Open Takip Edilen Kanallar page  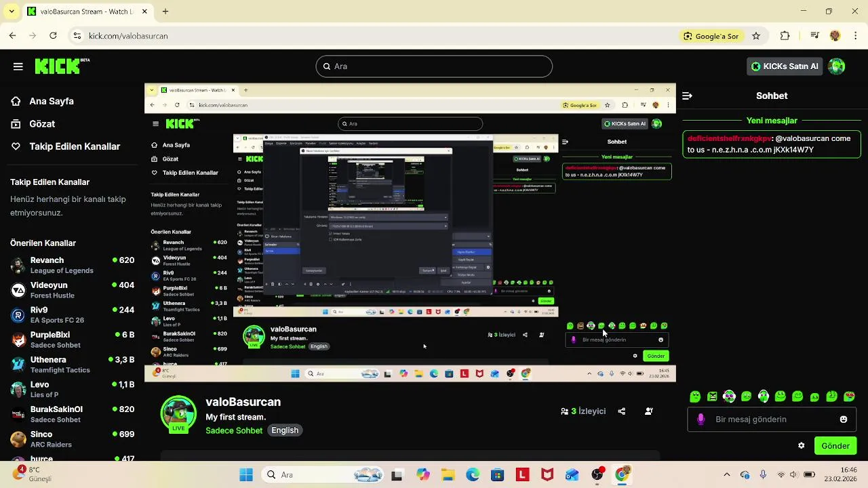click(x=65, y=146)
